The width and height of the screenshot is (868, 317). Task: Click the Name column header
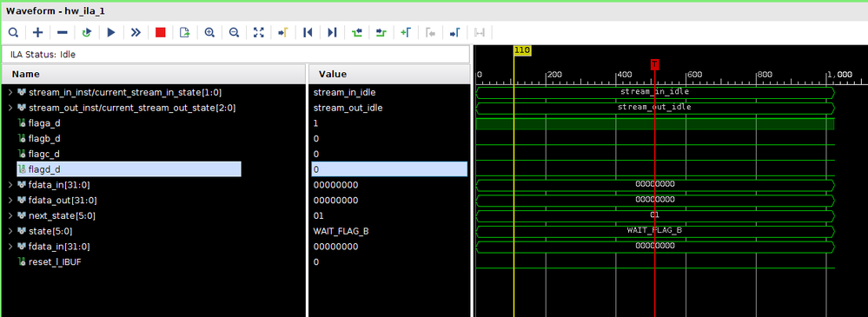coord(153,74)
